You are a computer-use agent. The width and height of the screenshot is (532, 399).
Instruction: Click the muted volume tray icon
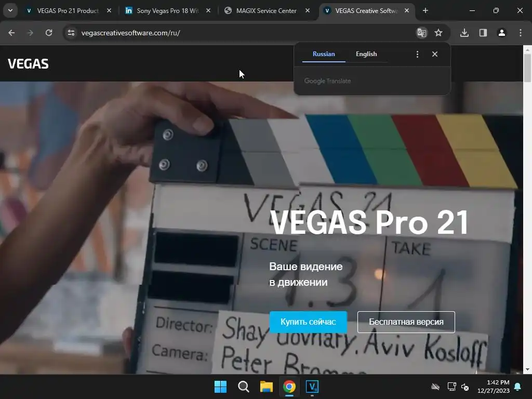tap(465, 387)
